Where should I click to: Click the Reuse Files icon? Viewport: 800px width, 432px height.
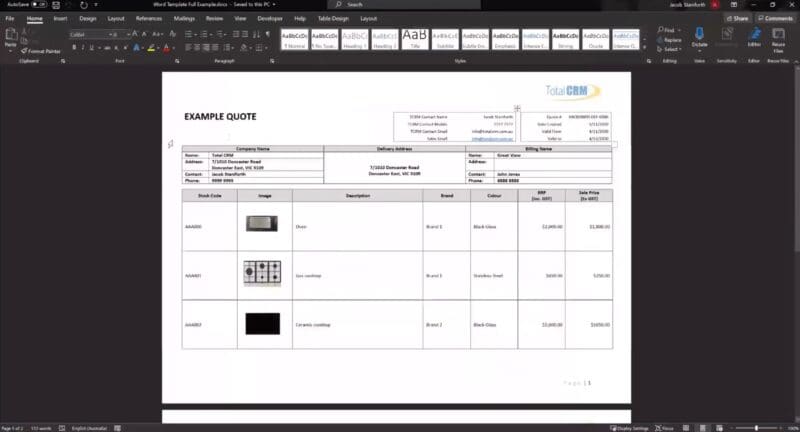click(x=779, y=37)
